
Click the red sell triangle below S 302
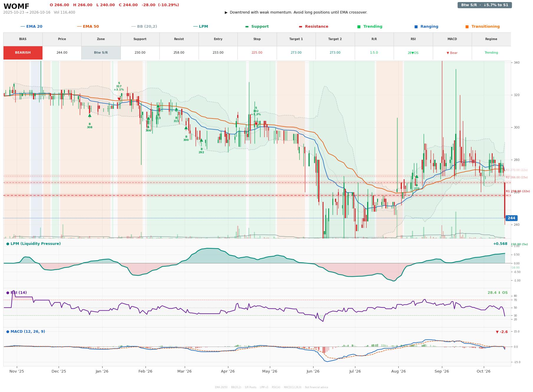256,124
